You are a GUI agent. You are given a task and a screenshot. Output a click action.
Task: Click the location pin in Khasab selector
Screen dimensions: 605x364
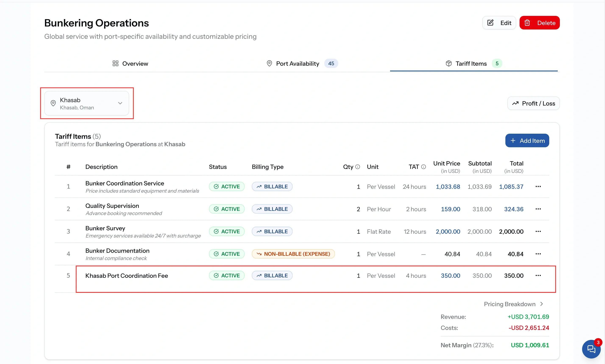53,103
